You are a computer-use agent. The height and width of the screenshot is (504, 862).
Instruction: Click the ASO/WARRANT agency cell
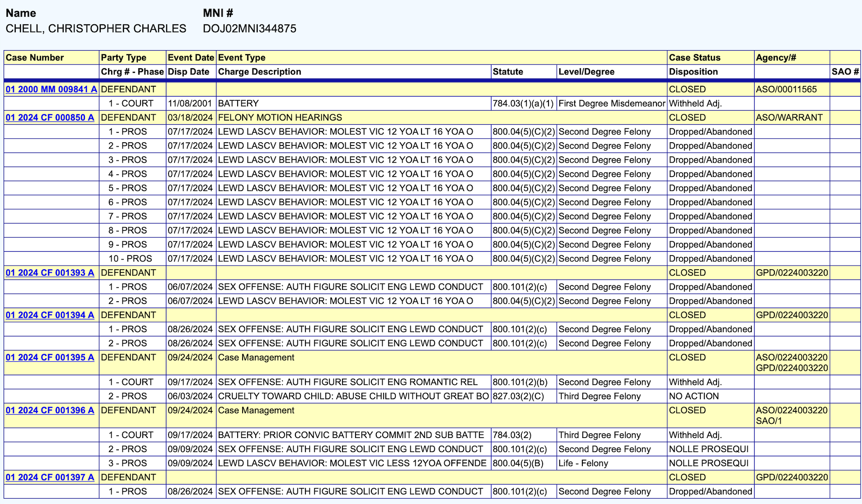pyautogui.click(x=789, y=117)
